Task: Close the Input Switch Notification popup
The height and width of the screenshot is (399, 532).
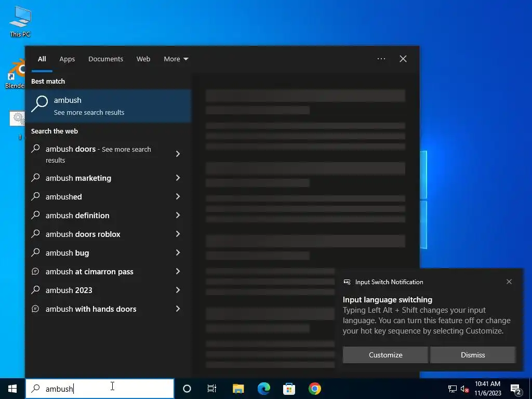Action: 509,282
